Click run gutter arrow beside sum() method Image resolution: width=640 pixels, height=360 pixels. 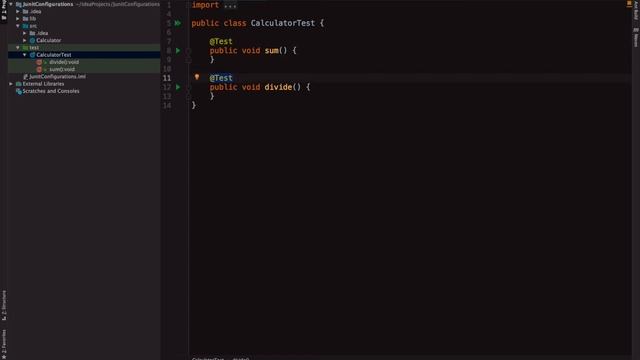[x=178, y=51]
